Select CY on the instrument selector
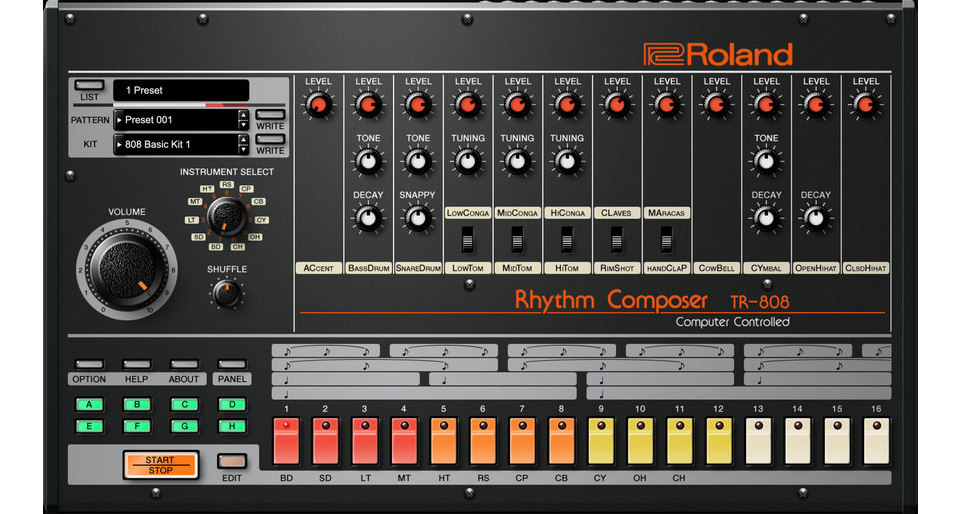The height and width of the screenshot is (514, 961). pos(262,220)
